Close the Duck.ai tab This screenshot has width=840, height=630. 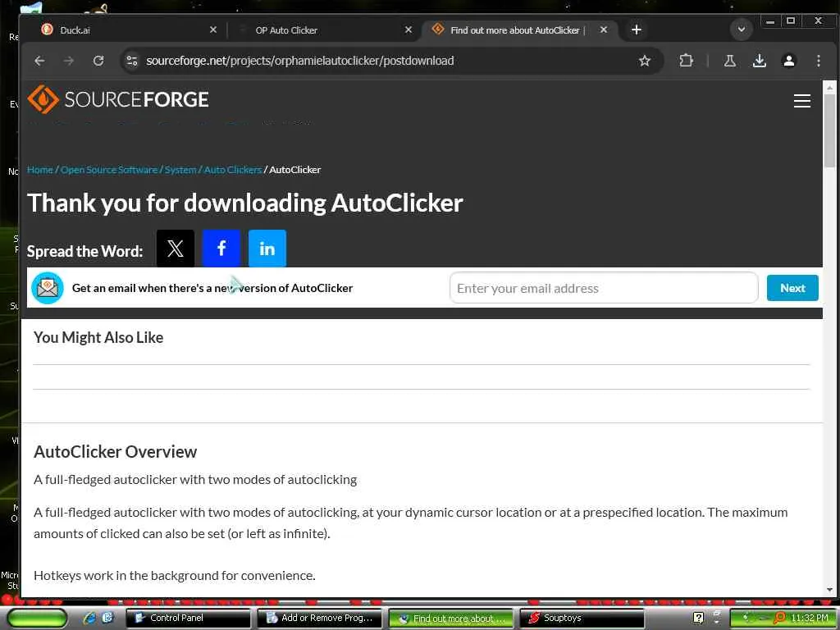pos(213,30)
